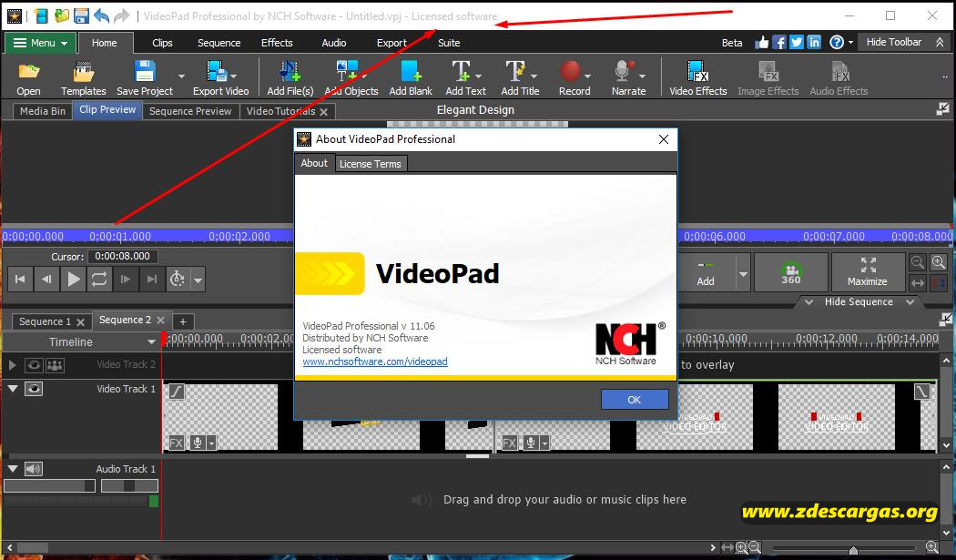Screen dimensions: 956x560
Task: Open Save Project dropdown arrow
Action: point(181,76)
